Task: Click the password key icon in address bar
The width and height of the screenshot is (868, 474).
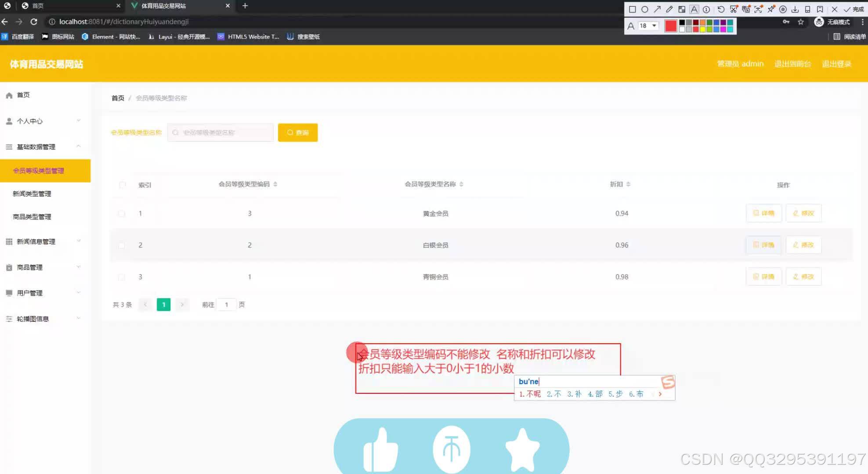Action: [786, 22]
